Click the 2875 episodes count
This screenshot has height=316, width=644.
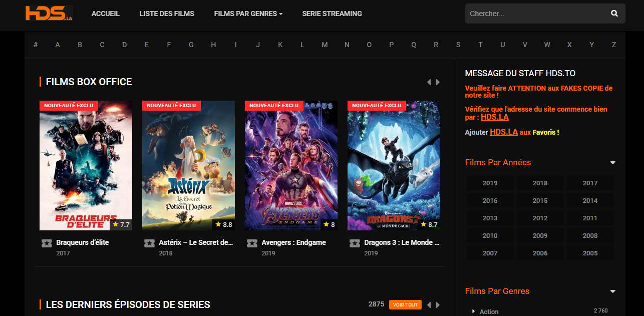376,304
